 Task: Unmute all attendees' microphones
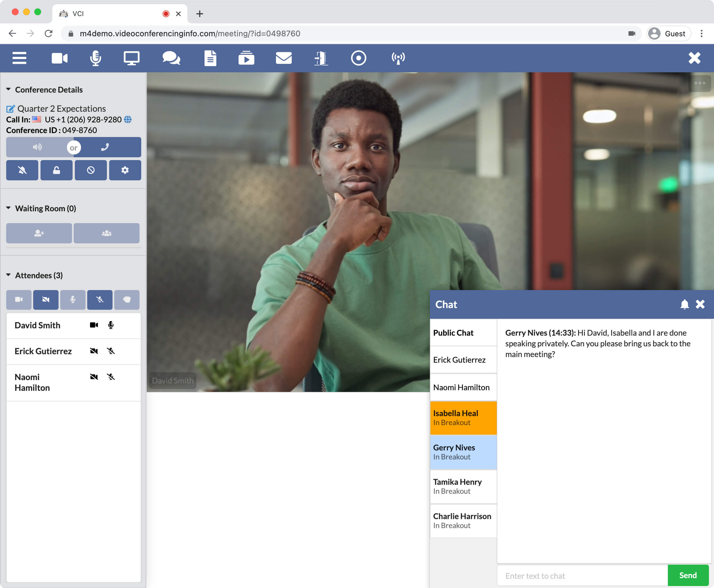pyautogui.click(x=73, y=299)
